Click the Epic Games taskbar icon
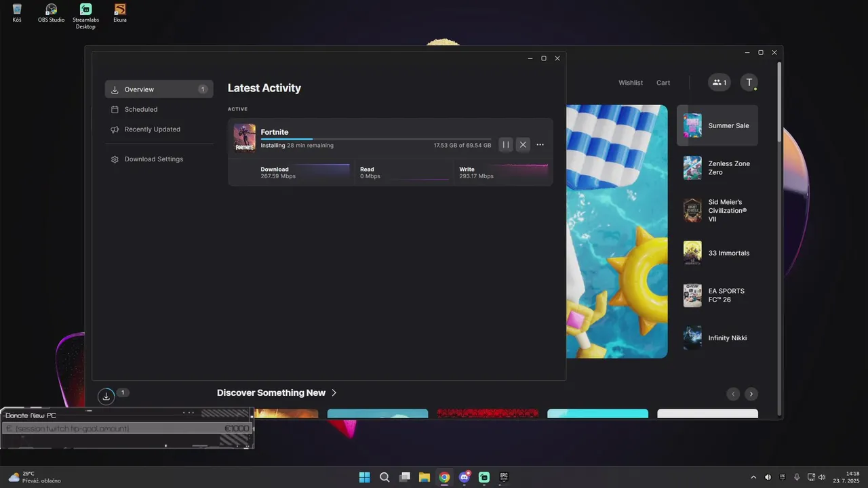868x488 pixels. 504,477
